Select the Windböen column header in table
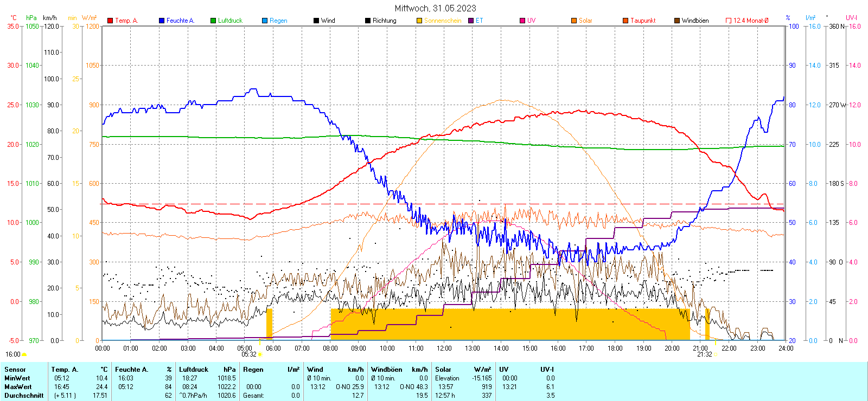The image size is (868, 401). (x=386, y=370)
